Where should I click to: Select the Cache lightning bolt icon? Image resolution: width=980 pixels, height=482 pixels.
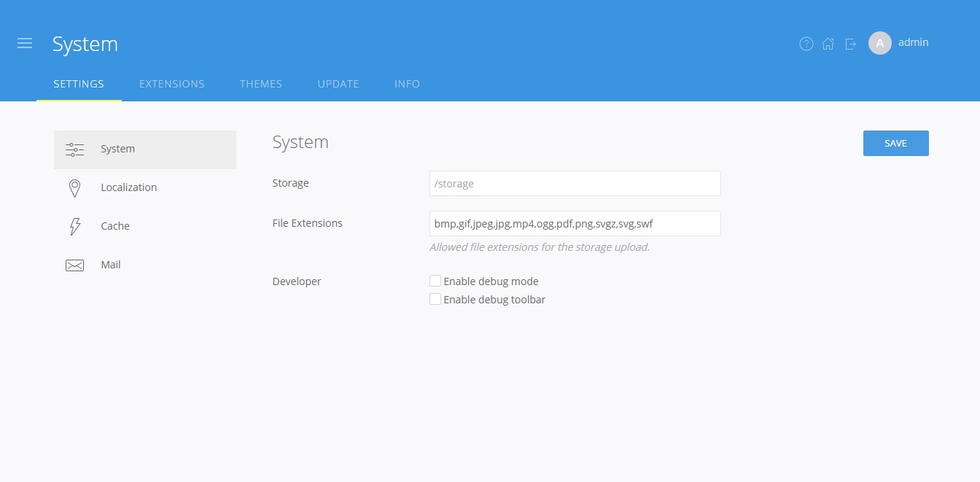(x=74, y=227)
